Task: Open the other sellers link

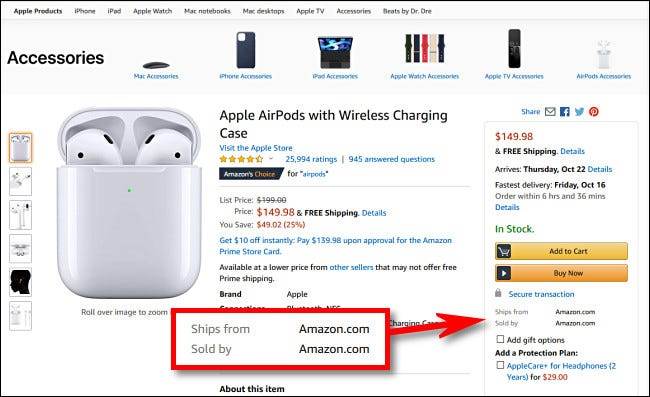Action: coord(351,267)
